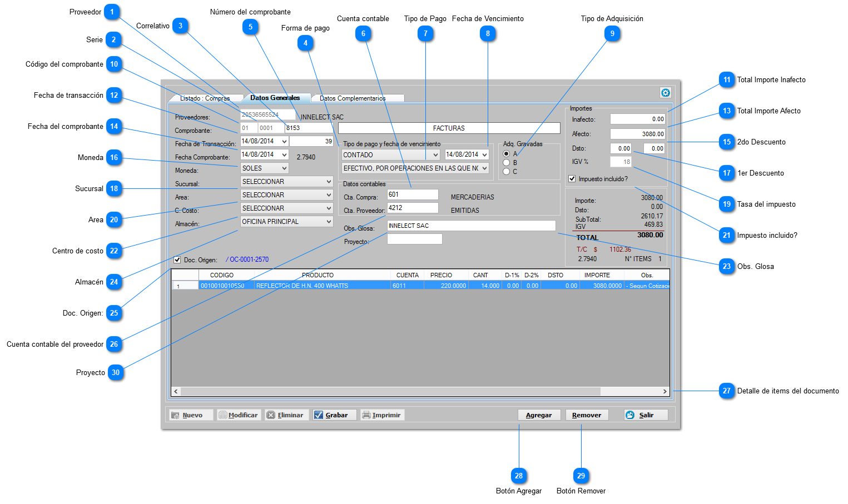Click the gear settings icon at top-right
Screen dimensions: 848x504
666,93
